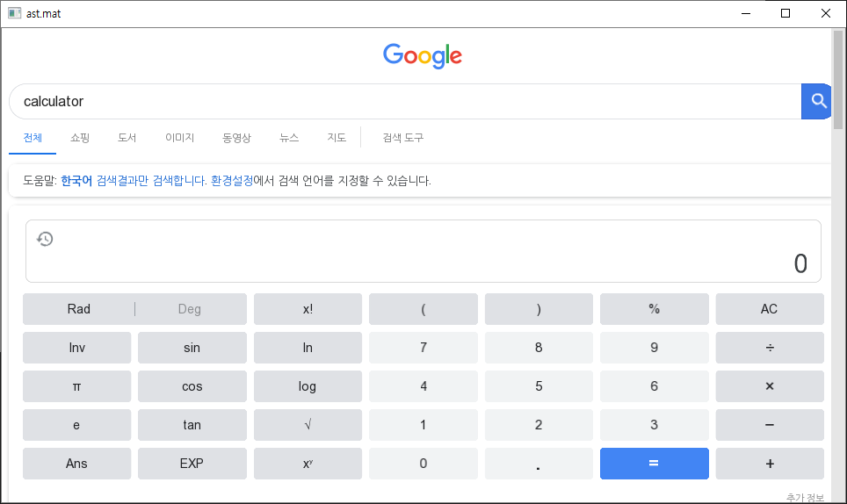847x504 pixels.
Task: Click the blue equals key
Action: pos(655,464)
